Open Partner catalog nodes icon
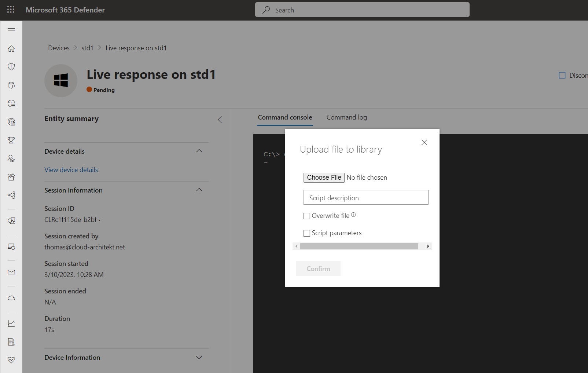Screen dimensions: 588x373 [x=11, y=195]
